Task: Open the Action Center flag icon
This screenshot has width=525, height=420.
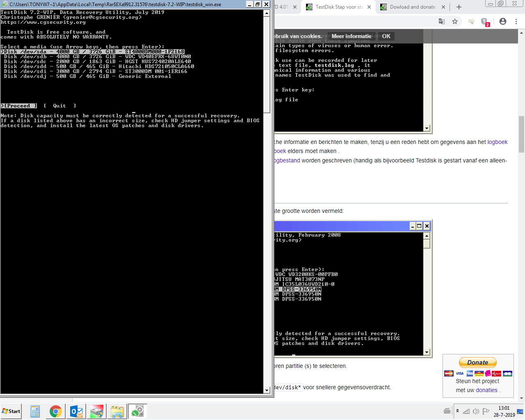Action: tap(486, 411)
